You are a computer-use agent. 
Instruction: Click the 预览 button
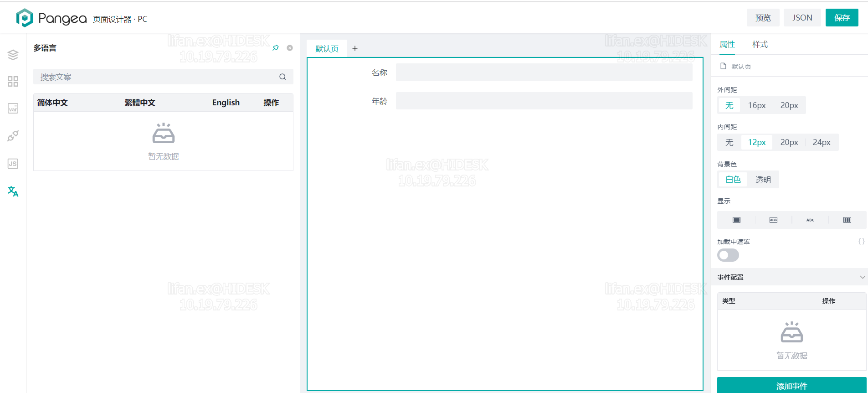click(763, 18)
